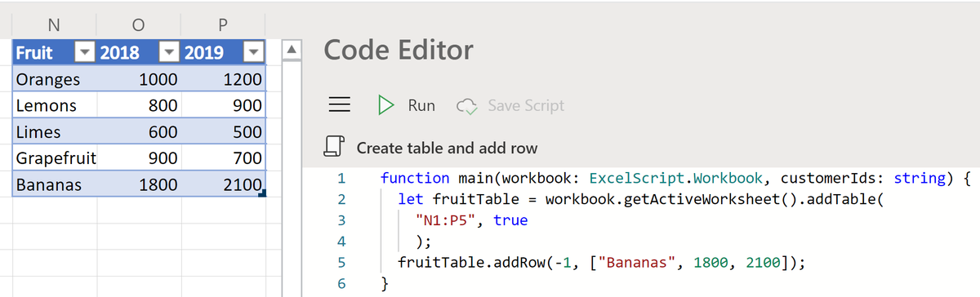Image resolution: width=980 pixels, height=297 pixels.
Task: Select the cell with value 600
Action: [x=138, y=132]
